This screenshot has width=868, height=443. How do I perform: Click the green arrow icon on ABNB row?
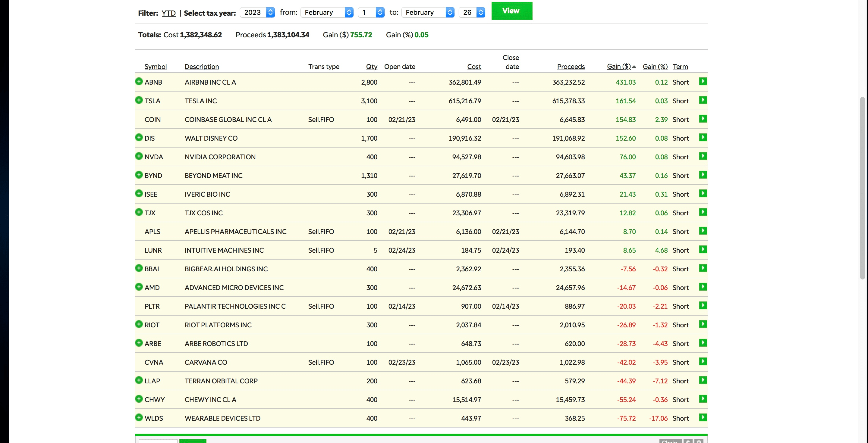(703, 82)
